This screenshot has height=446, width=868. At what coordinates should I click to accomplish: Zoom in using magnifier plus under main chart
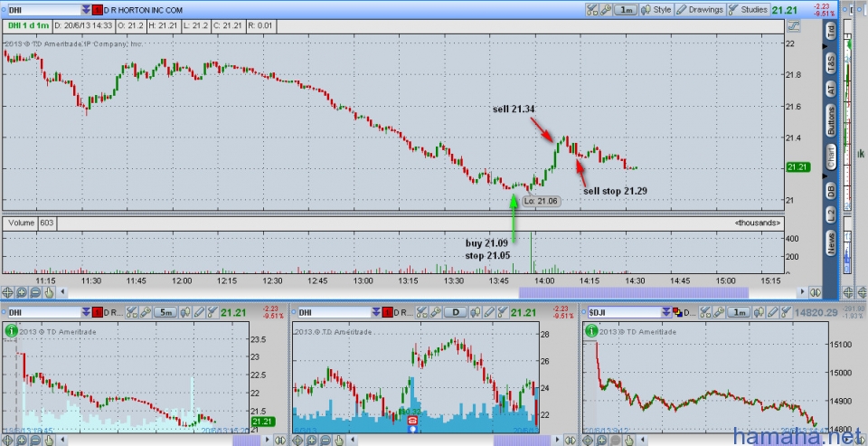coord(22,292)
